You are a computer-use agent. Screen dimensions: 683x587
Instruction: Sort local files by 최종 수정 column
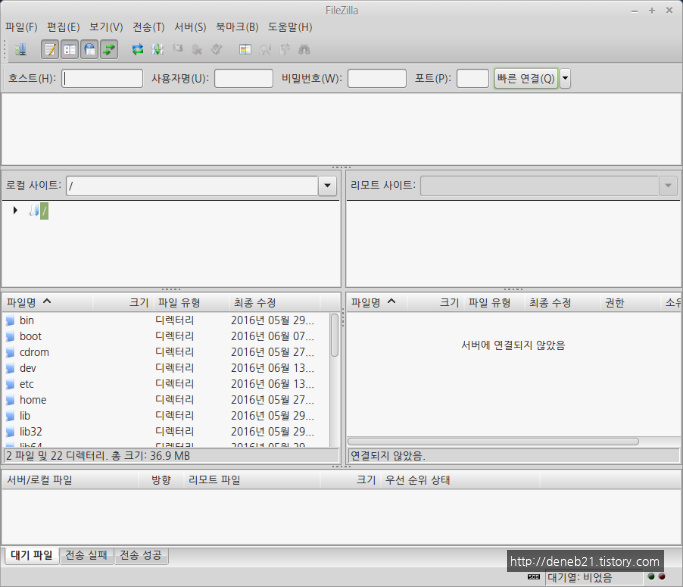[255, 302]
